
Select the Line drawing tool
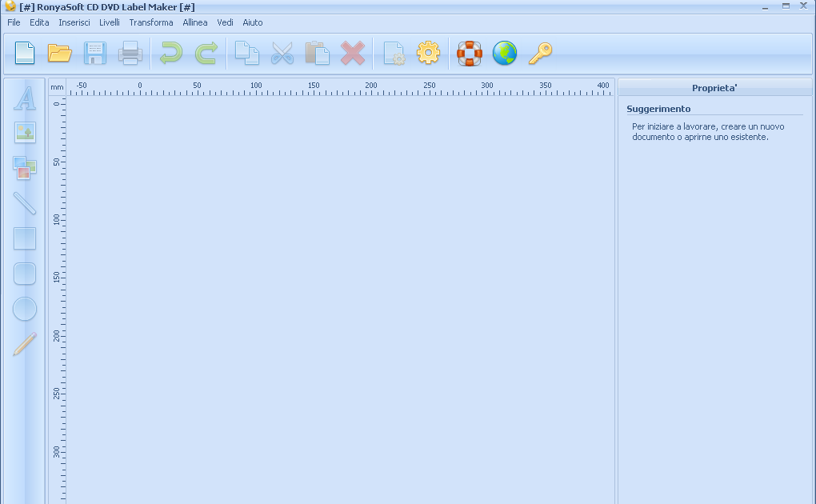pos(25,203)
